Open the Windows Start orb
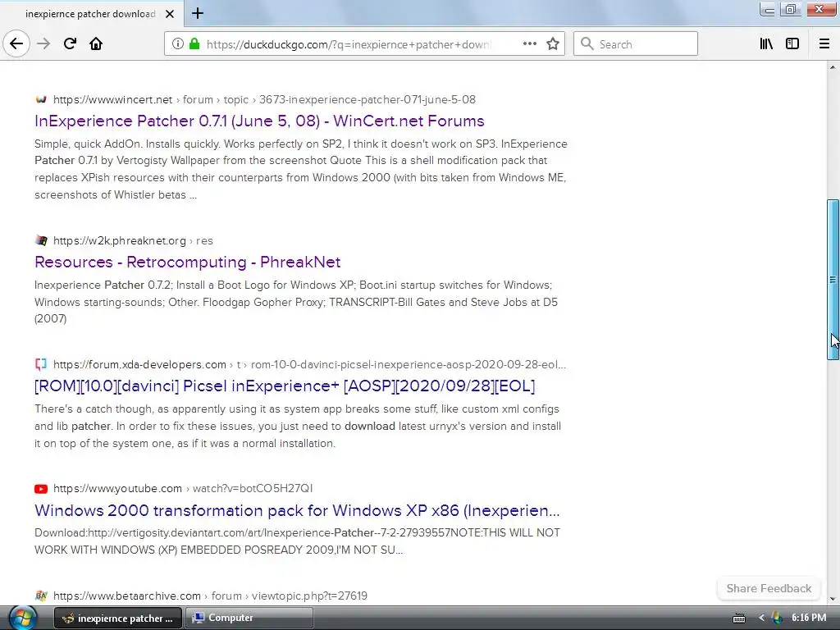 point(22,618)
